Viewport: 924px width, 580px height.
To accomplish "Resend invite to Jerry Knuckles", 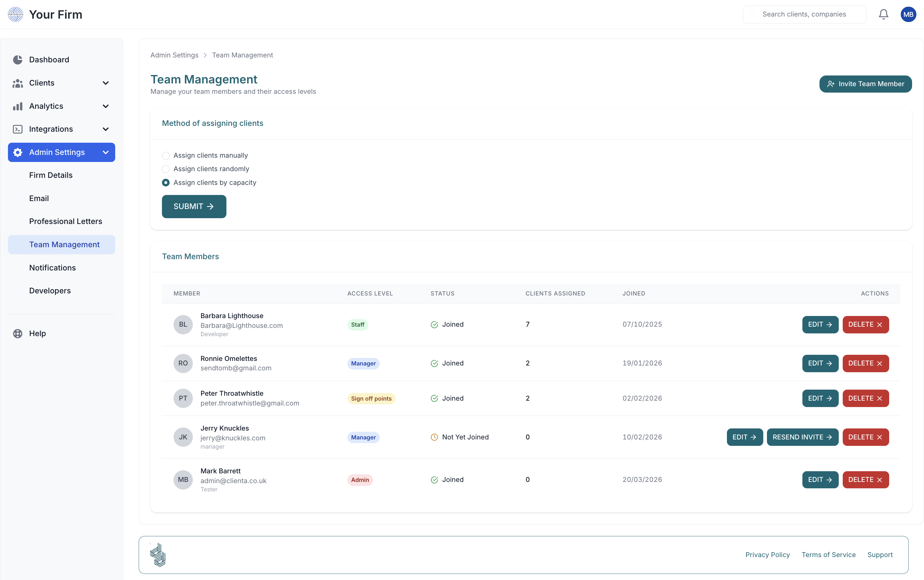I will tap(802, 437).
